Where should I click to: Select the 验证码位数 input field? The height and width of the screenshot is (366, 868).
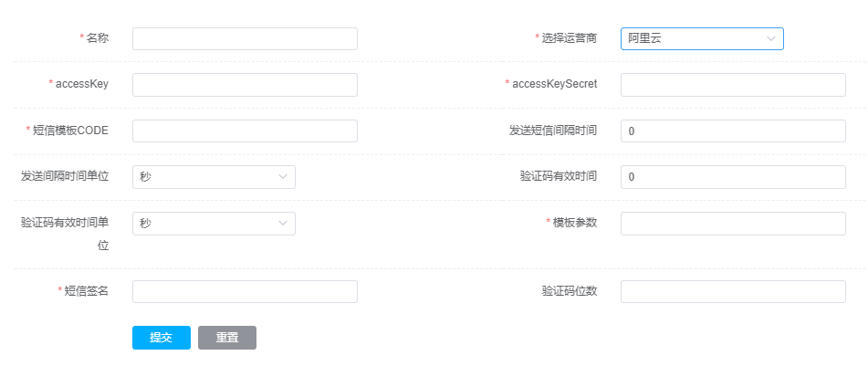pyautogui.click(x=733, y=291)
